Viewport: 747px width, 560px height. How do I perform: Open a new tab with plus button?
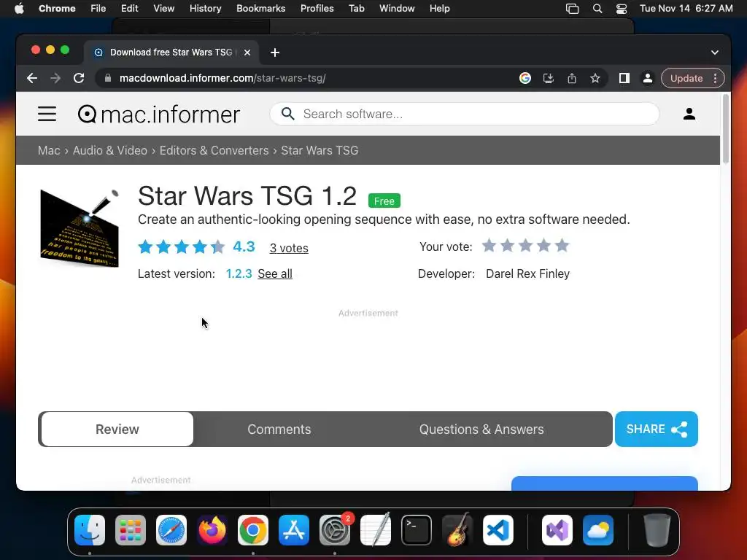(x=275, y=52)
